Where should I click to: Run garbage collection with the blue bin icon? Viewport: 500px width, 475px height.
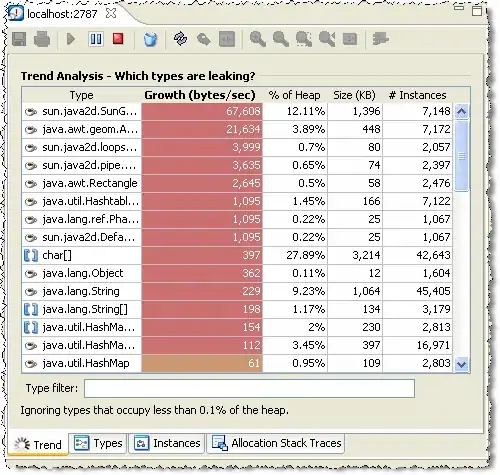(x=150, y=39)
